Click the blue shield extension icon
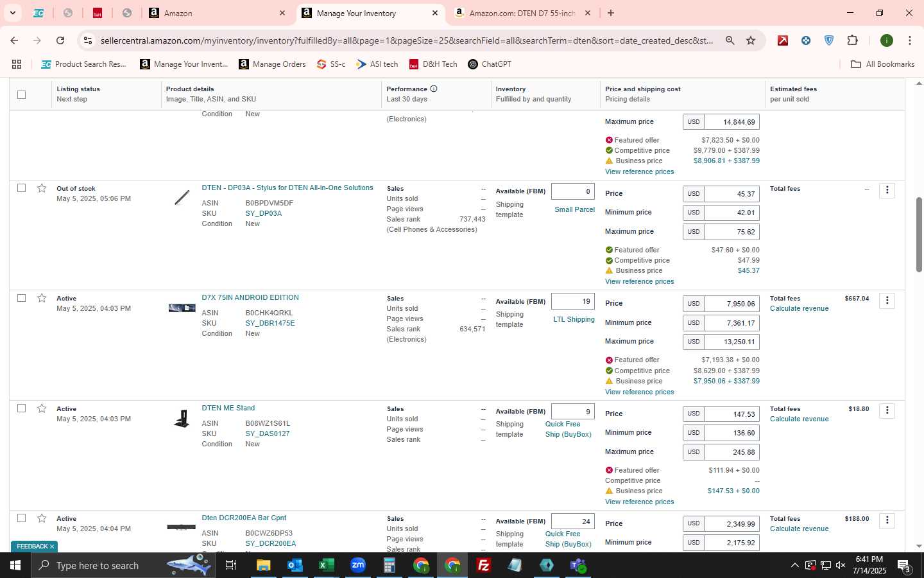Viewport: 924px width, 578px height. pos(829,40)
